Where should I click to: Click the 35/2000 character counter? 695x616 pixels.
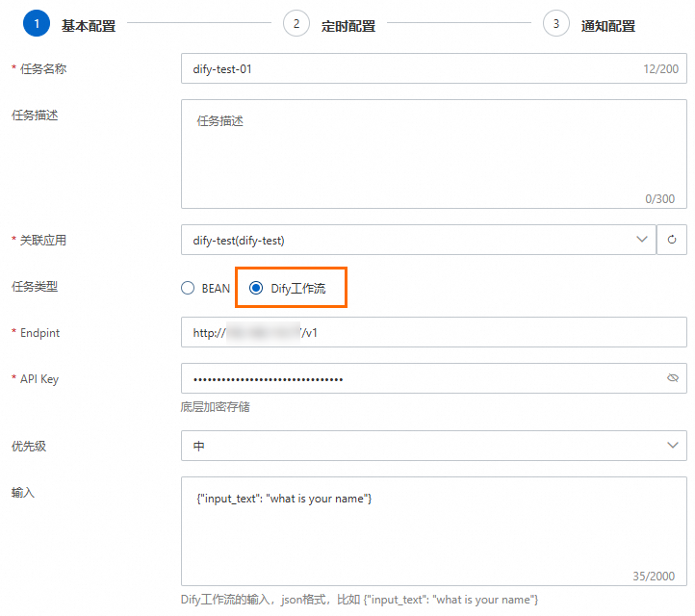tap(654, 577)
